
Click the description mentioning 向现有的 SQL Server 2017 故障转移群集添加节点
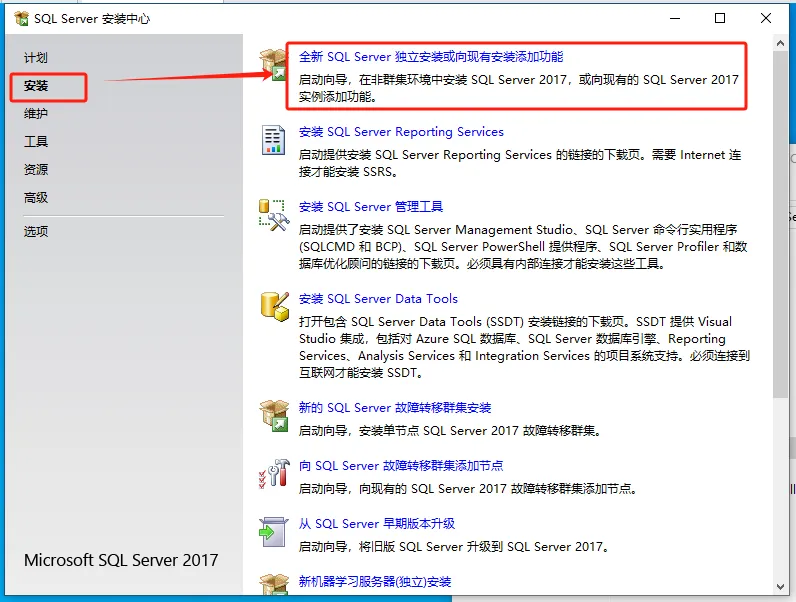(x=468, y=489)
